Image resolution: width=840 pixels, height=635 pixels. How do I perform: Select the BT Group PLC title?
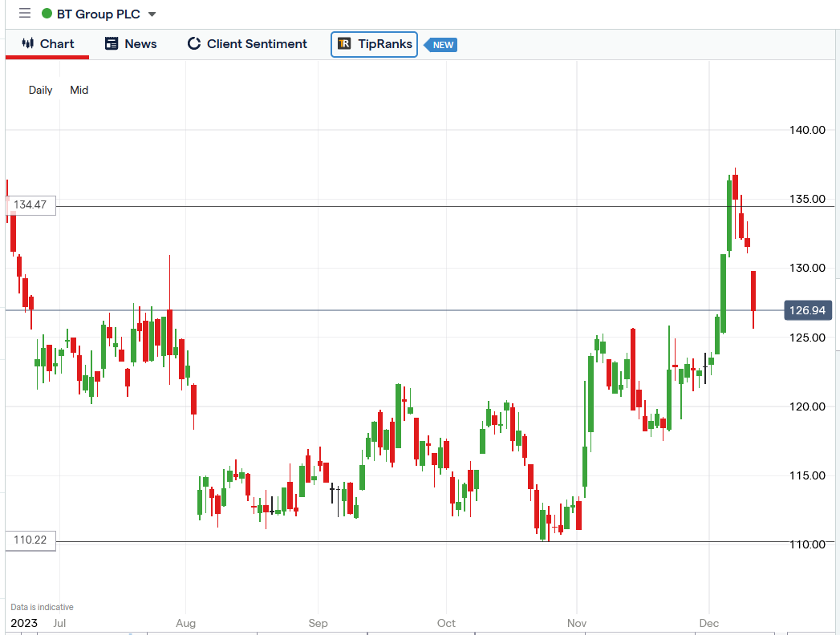click(98, 14)
